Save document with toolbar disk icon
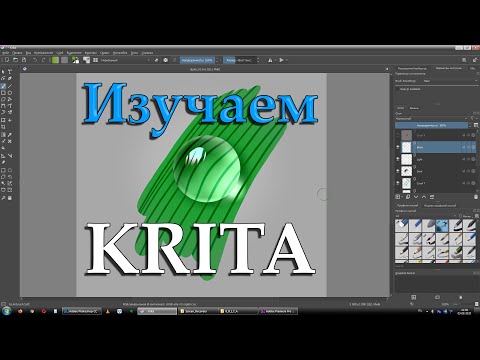This screenshot has height=360, width=480. click(x=24, y=60)
